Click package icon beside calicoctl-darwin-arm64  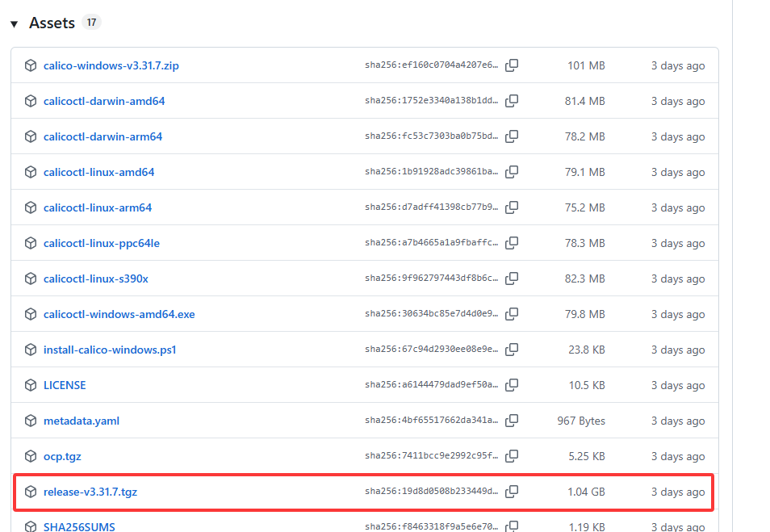(x=31, y=136)
